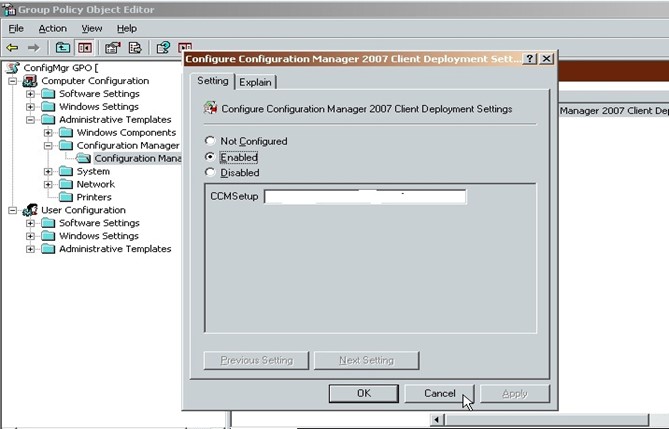Click the Back arrow toolbar icon
The height and width of the screenshot is (429, 669).
tap(12, 47)
